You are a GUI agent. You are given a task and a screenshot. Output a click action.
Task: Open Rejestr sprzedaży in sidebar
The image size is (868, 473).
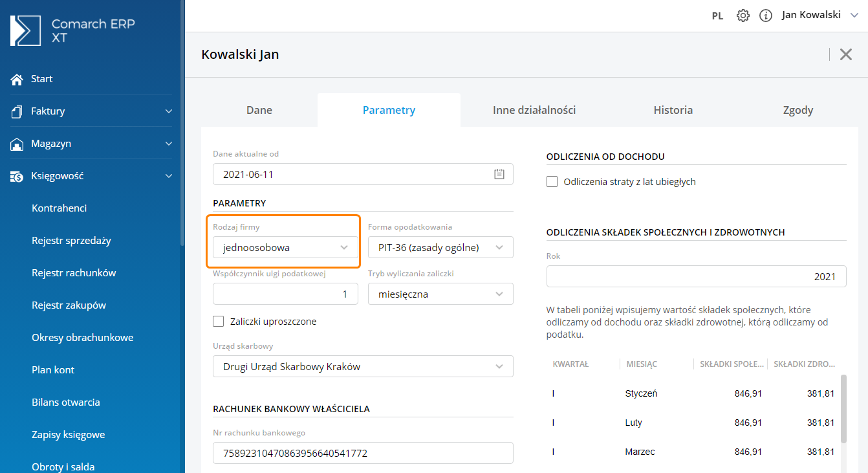pyautogui.click(x=71, y=241)
